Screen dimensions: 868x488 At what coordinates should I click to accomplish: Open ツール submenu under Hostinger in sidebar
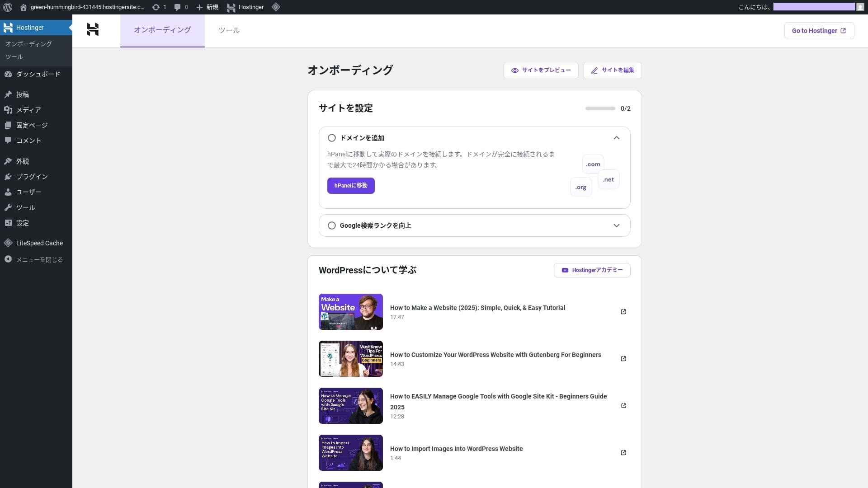tap(14, 56)
